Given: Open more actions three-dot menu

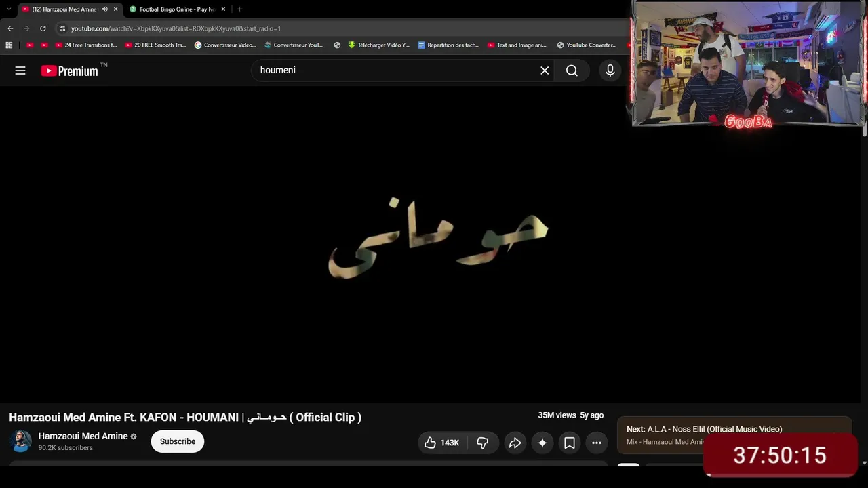Looking at the screenshot, I should pos(597,443).
